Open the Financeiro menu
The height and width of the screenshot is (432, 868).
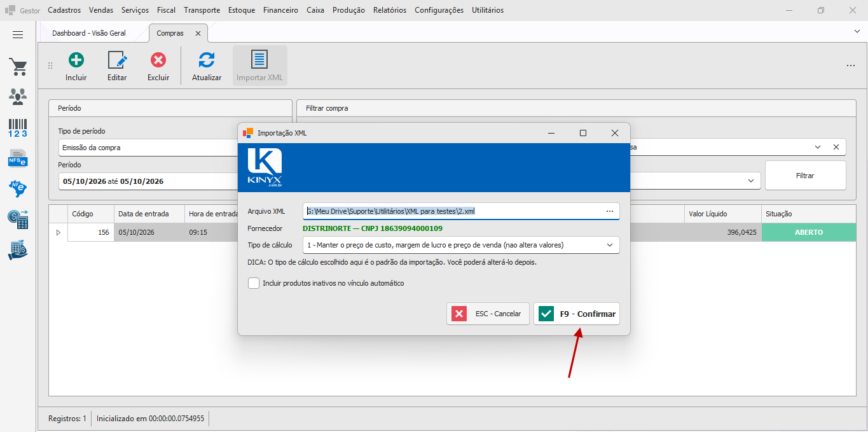[280, 10]
